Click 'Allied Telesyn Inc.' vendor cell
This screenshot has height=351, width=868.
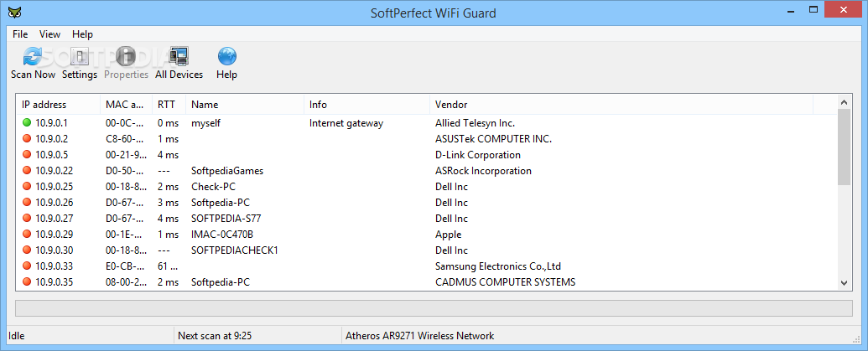coord(475,122)
